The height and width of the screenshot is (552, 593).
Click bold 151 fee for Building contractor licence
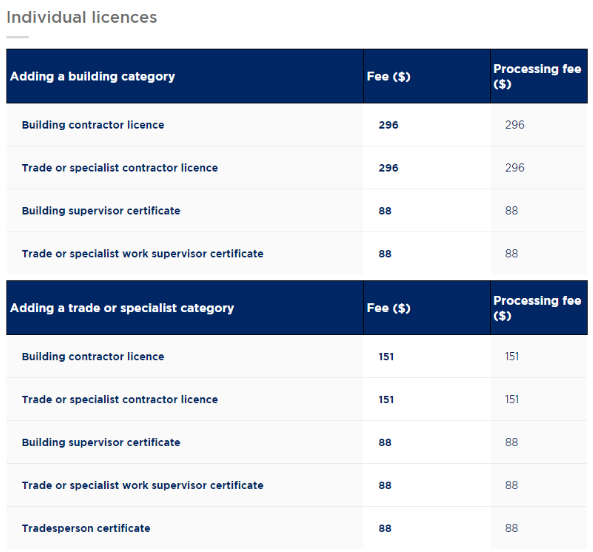(x=386, y=357)
